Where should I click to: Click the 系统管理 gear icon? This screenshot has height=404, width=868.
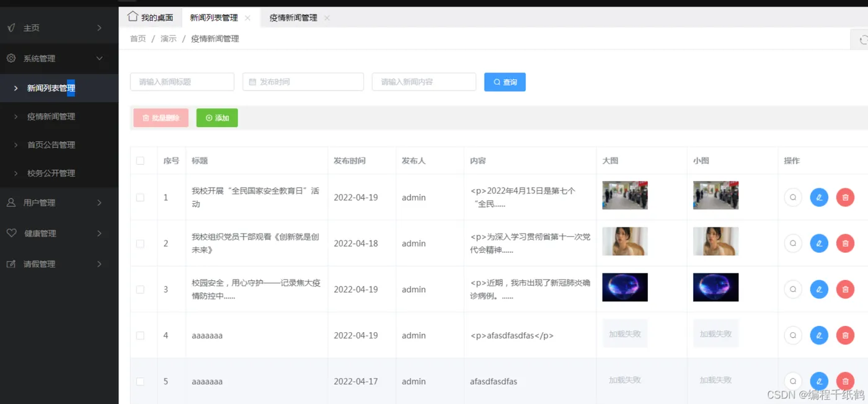pos(11,58)
